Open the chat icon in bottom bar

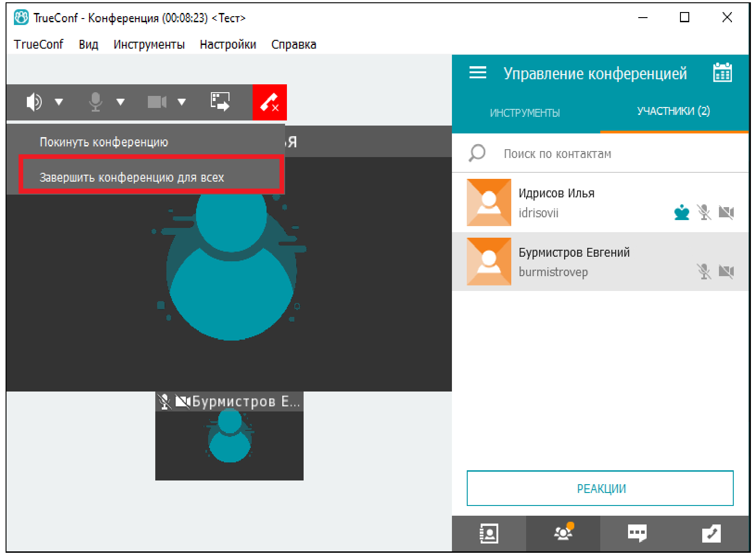pyautogui.click(x=637, y=533)
